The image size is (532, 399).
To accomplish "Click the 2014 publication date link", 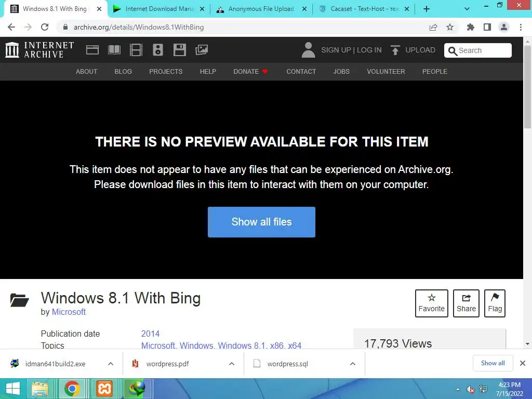I will click(x=150, y=334).
